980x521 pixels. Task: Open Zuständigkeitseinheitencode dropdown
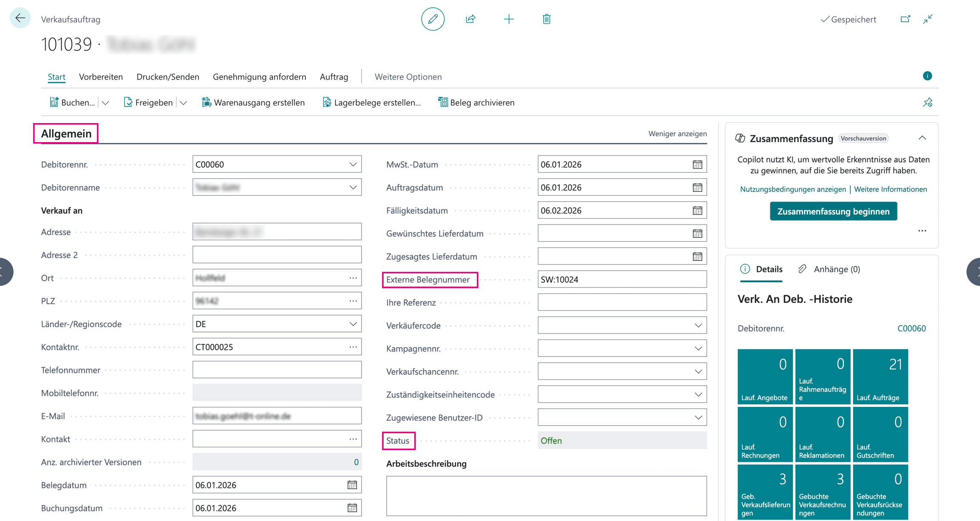(698, 395)
